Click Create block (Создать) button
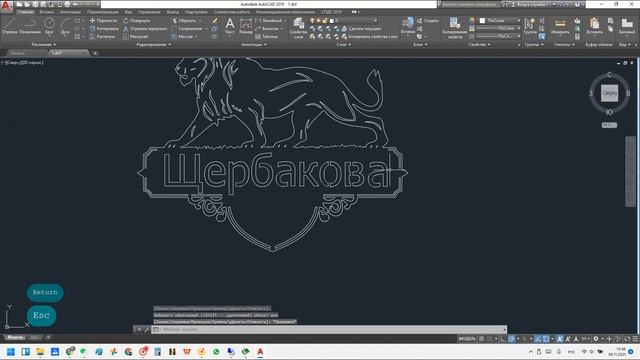640x360 pixels. [x=428, y=20]
